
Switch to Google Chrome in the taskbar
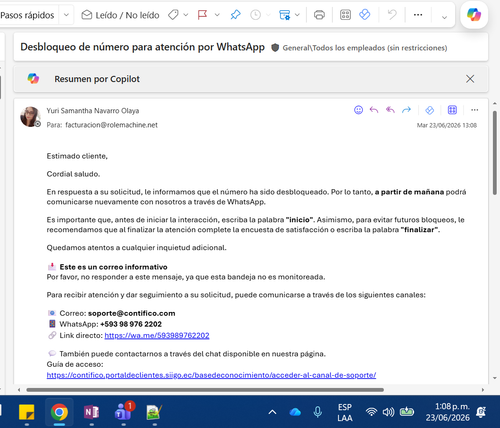coord(59,412)
